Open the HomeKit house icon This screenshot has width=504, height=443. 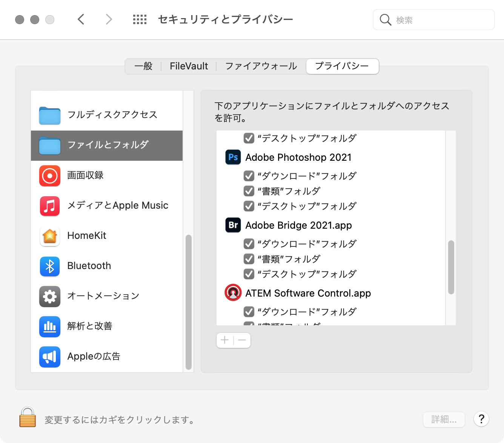50,236
